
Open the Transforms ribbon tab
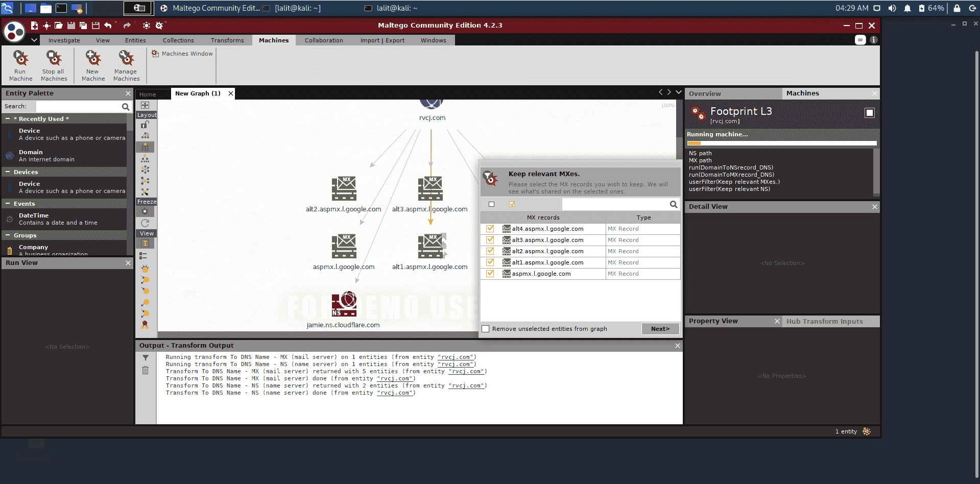pyautogui.click(x=227, y=40)
